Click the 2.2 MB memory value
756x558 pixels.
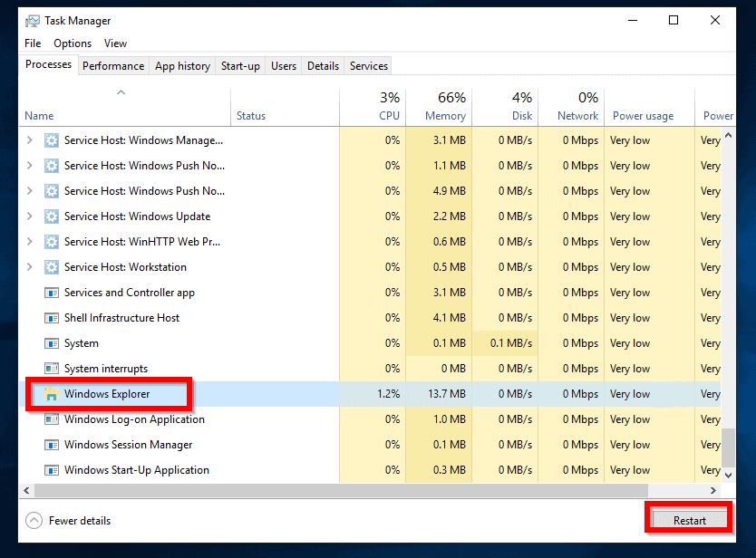click(450, 216)
